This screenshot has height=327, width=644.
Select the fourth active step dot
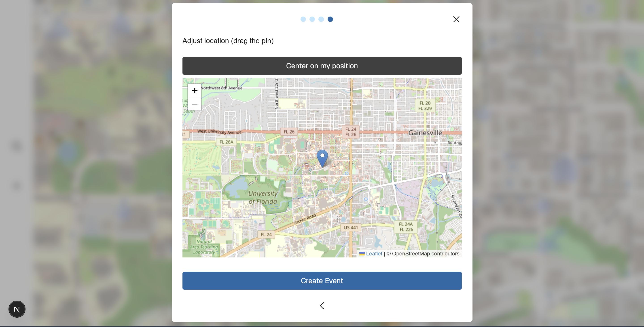point(330,19)
